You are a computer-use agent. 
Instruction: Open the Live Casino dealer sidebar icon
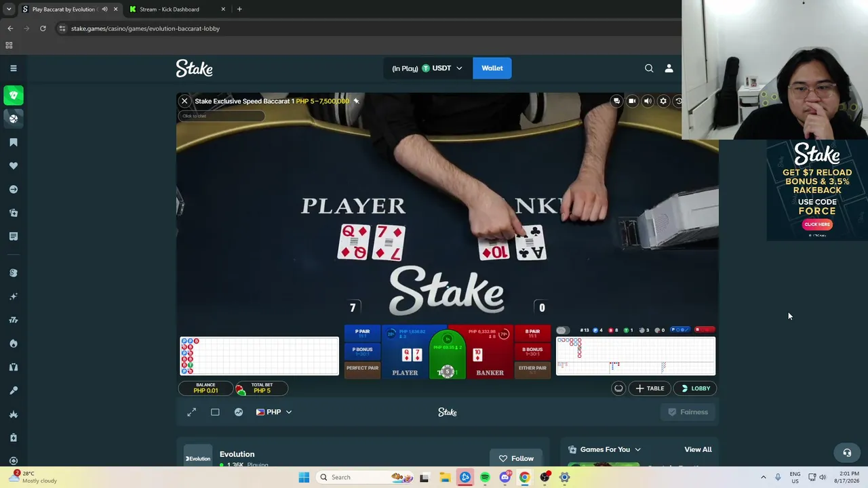[x=14, y=367]
